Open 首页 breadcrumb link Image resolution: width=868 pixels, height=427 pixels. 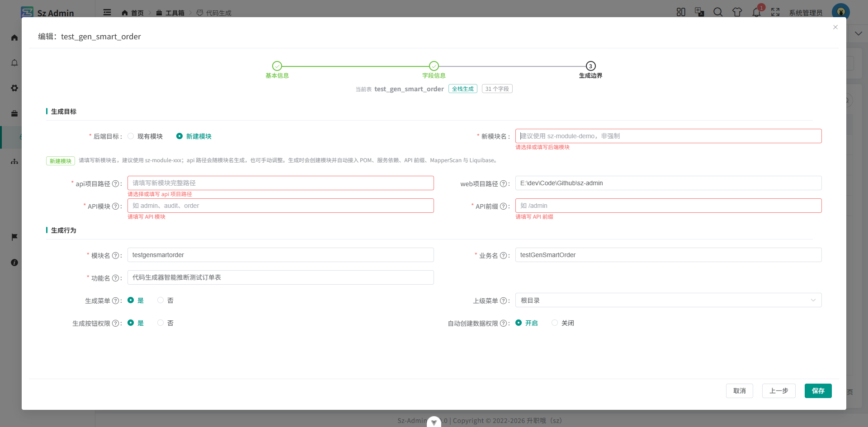point(133,13)
